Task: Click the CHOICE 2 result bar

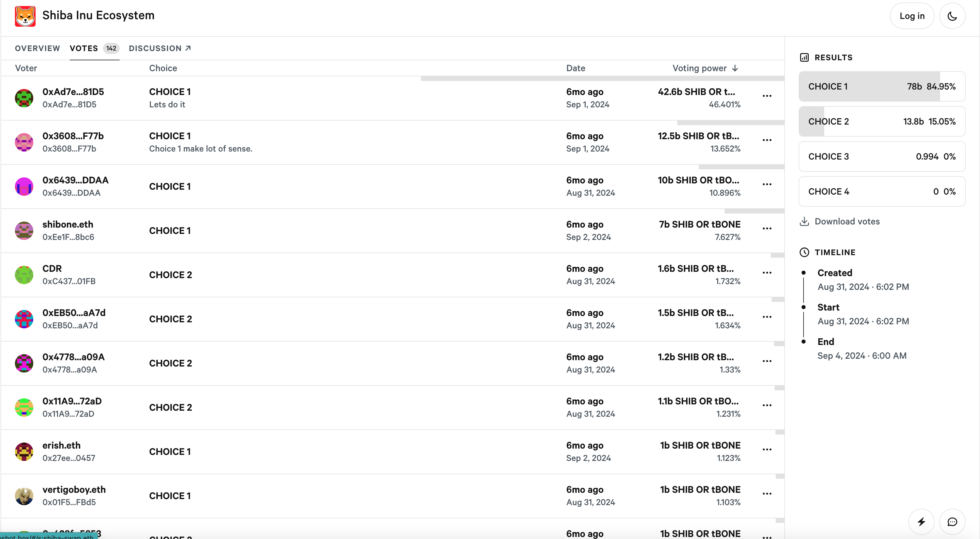Action: 882,121
